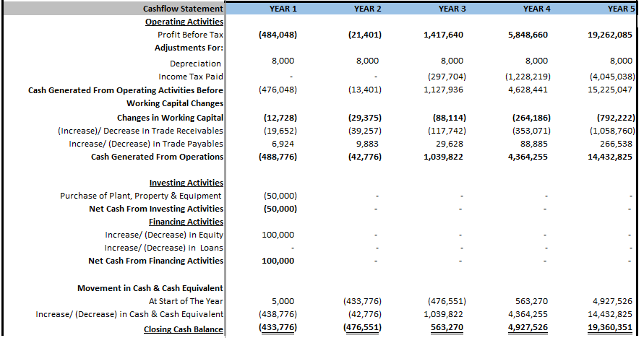Click the YEAR 1 column header
Viewport: 644px width, 338px height.
click(x=283, y=9)
